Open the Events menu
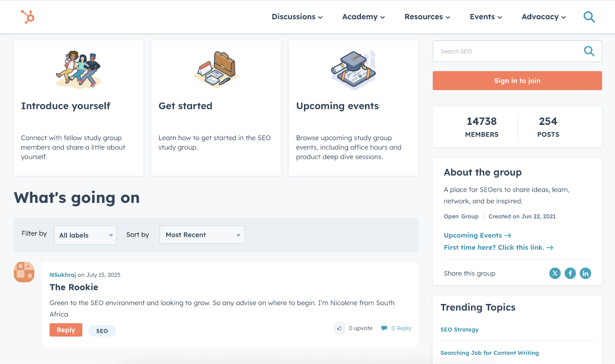 coord(485,17)
